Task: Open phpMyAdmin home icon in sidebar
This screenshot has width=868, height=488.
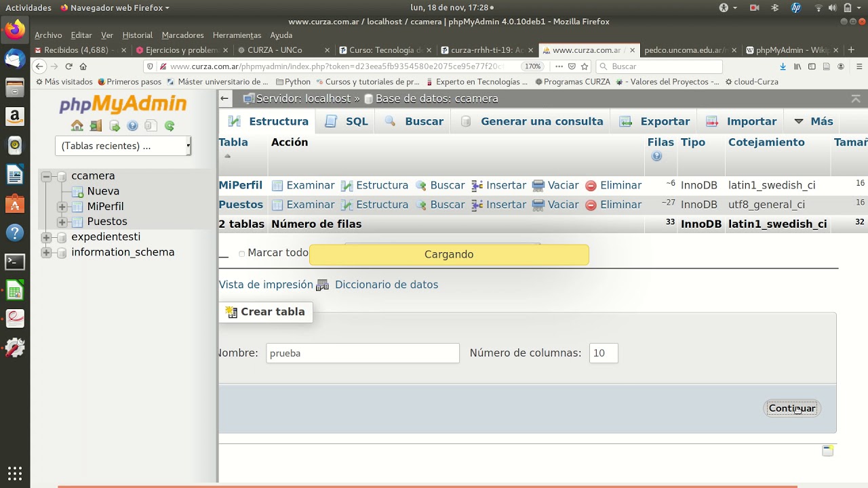Action: [77, 125]
